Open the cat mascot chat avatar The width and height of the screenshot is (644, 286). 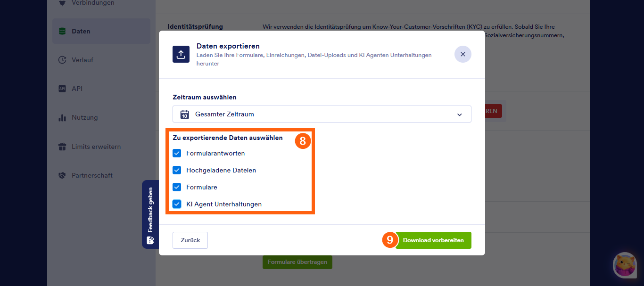(x=625, y=265)
